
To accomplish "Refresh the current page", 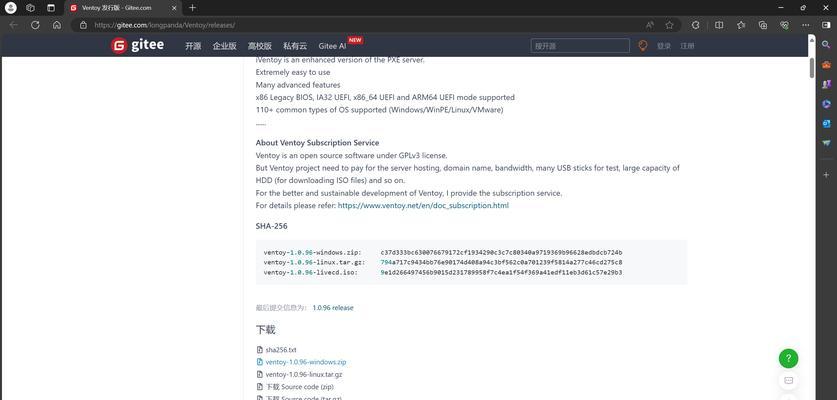I will coord(35,25).
